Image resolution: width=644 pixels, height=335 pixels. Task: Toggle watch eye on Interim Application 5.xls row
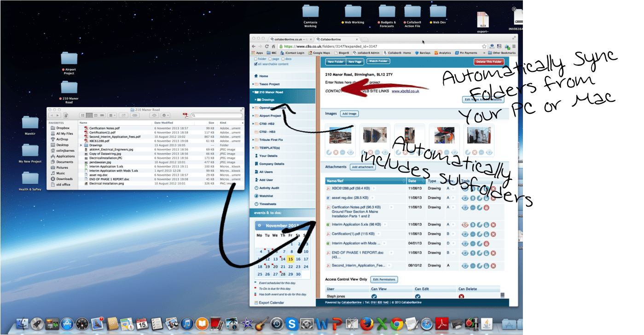(x=465, y=225)
